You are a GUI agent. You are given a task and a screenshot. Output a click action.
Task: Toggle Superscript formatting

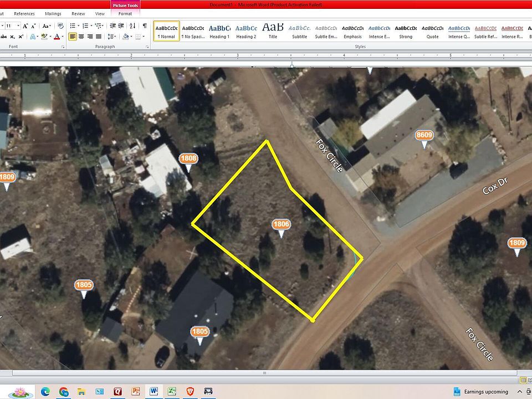pyautogui.click(x=21, y=37)
